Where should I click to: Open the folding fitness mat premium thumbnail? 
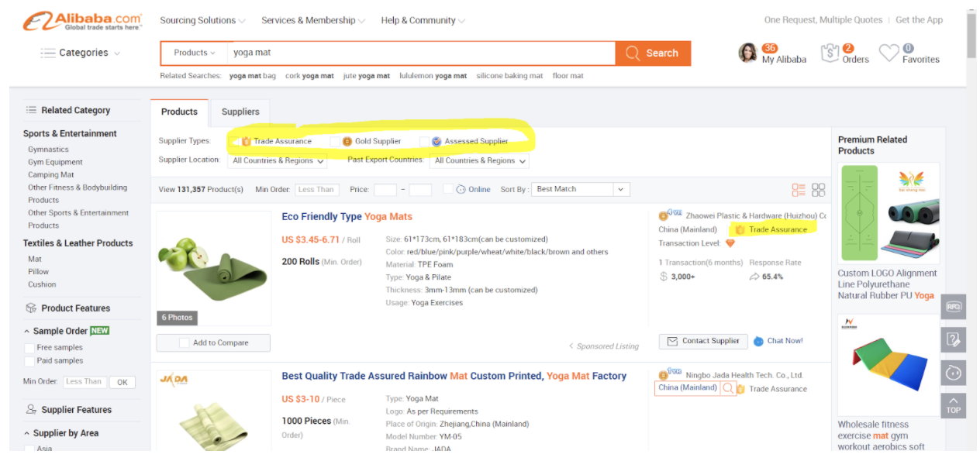890,364
